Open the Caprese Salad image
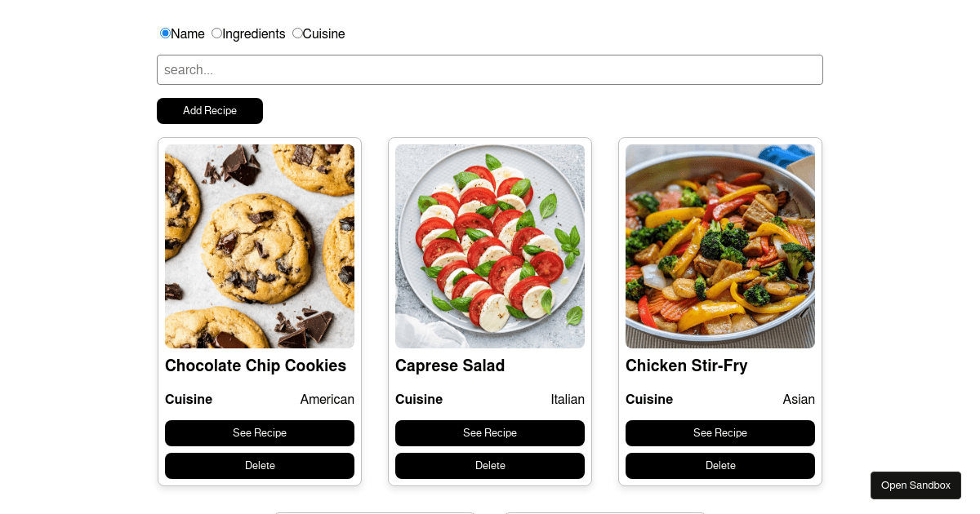This screenshot has height=514, width=980. coord(490,246)
